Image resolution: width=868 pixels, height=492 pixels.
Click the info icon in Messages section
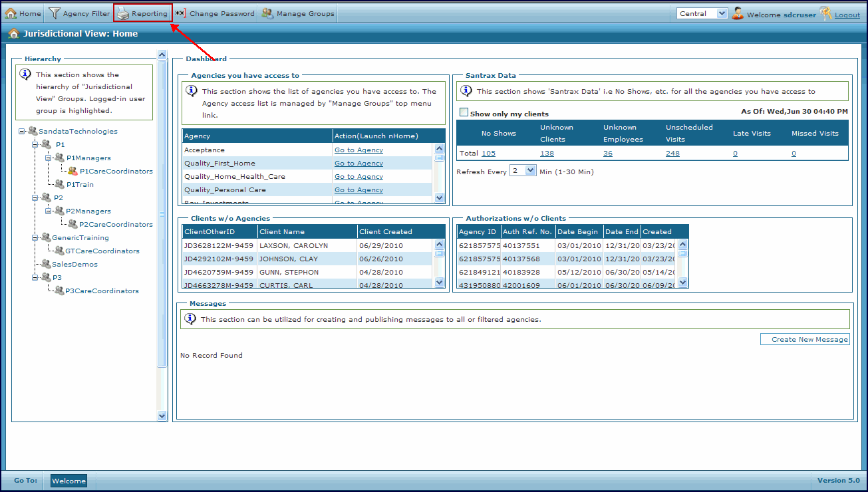pyautogui.click(x=190, y=319)
